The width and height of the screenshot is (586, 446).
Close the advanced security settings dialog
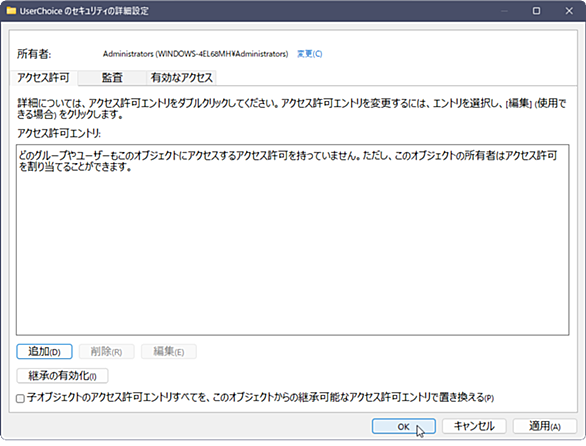(x=569, y=11)
